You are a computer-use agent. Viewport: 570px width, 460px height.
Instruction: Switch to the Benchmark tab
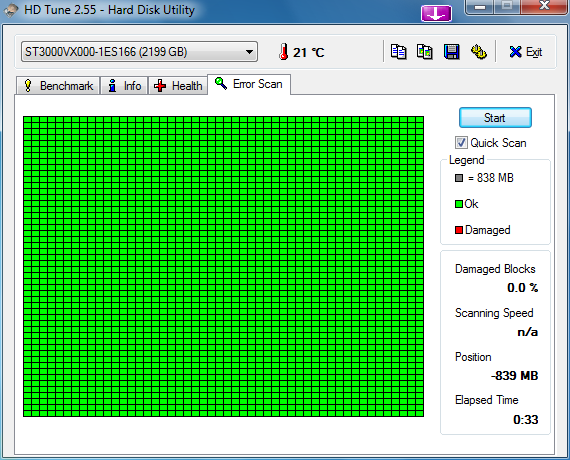click(58, 86)
